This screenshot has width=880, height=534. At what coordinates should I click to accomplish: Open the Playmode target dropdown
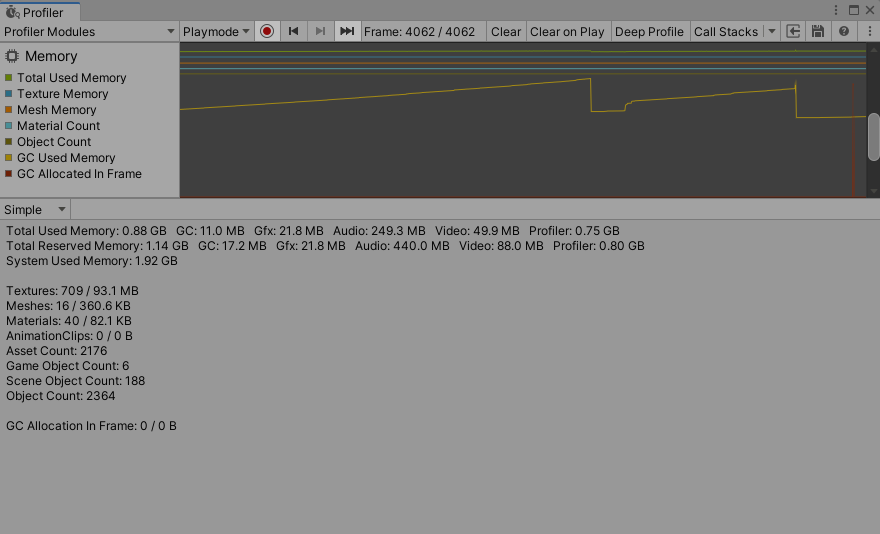[x=216, y=31]
